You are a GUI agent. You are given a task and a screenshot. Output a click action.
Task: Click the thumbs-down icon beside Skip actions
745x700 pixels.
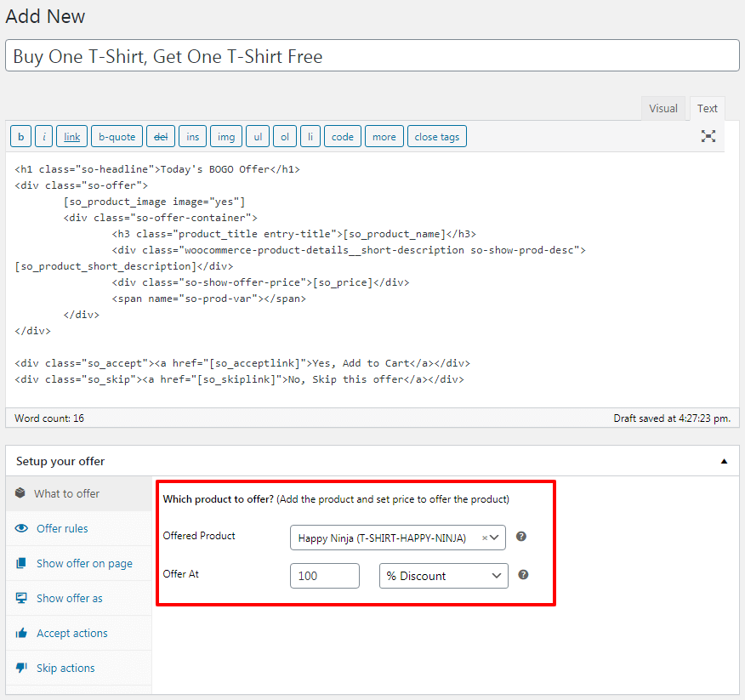point(21,668)
